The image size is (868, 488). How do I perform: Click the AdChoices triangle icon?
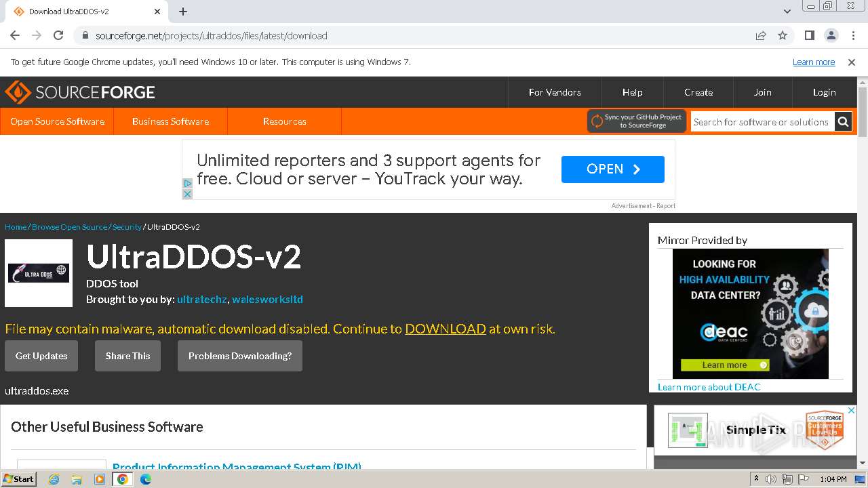[x=187, y=183]
